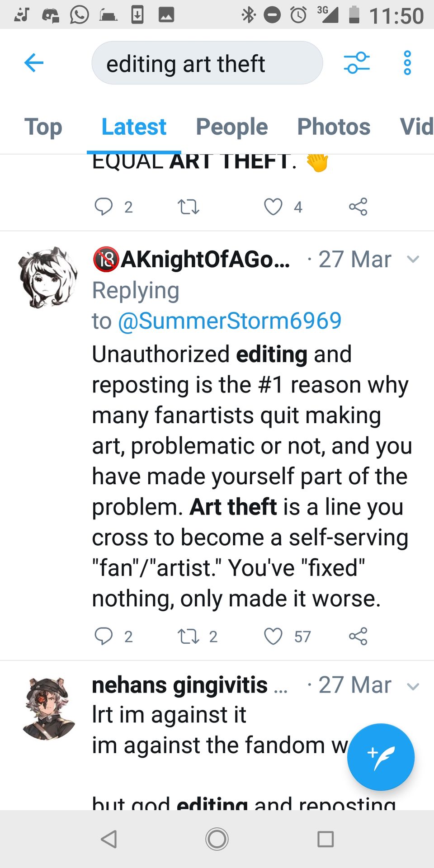The height and width of the screenshot is (868, 434).
Task: Like the top tweet with 4 likes
Action: click(273, 207)
